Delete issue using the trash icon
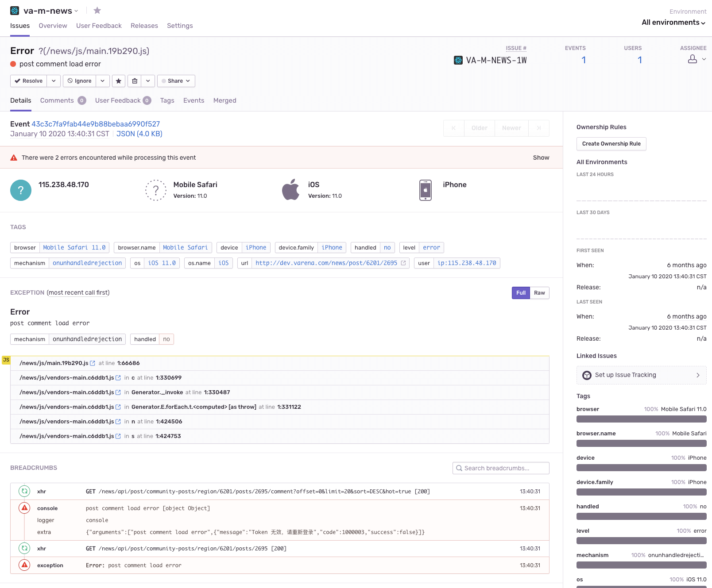Image resolution: width=712 pixels, height=588 pixels. [x=135, y=81]
